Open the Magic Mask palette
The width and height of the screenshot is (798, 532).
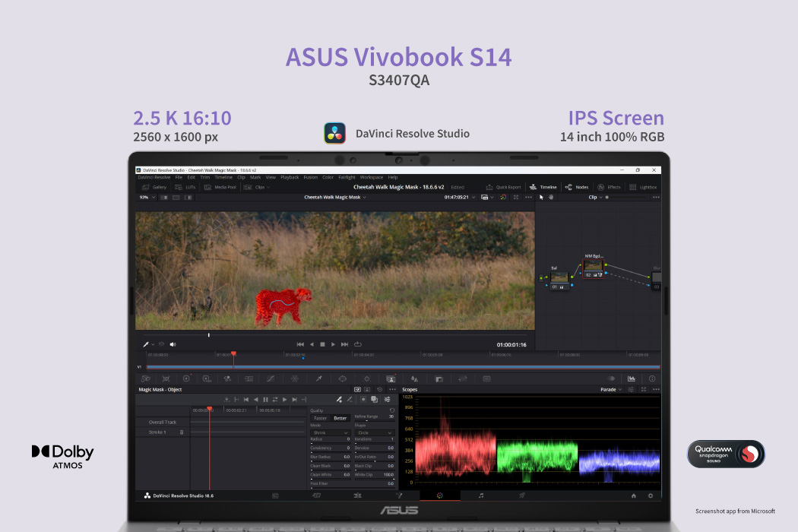391,378
